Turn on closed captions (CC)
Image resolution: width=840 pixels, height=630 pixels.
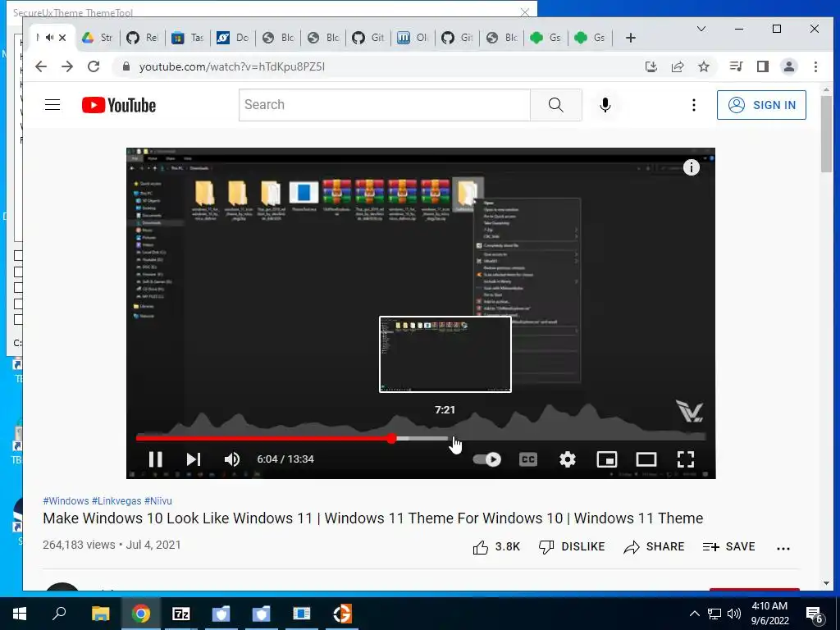pos(528,459)
